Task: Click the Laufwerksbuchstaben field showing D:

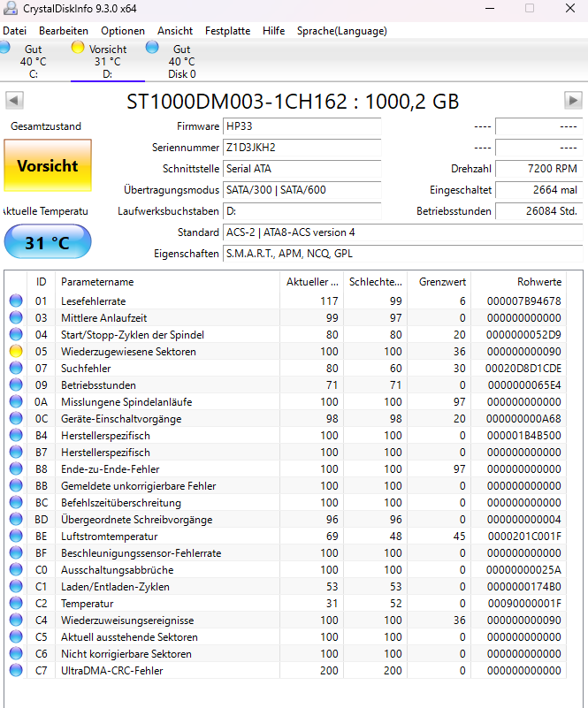Action: pos(302,211)
